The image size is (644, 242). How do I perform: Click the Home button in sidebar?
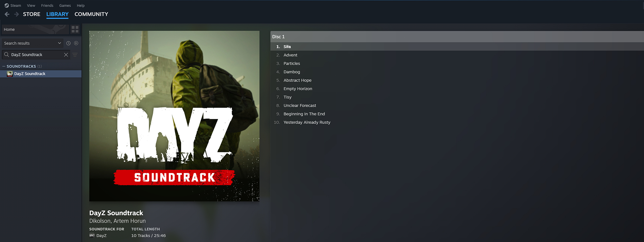coord(35,30)
